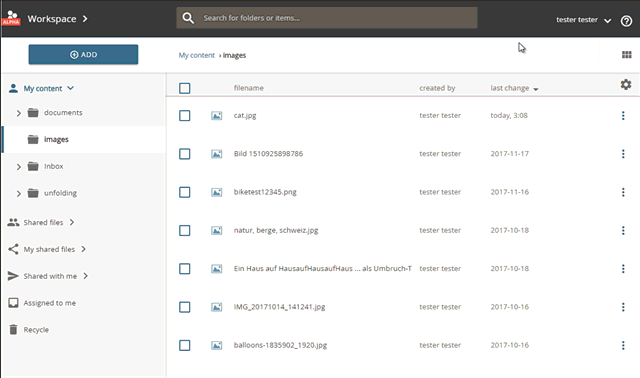
Task: Open three-dot menu for biketest12345.png
Action: [623, 192]
